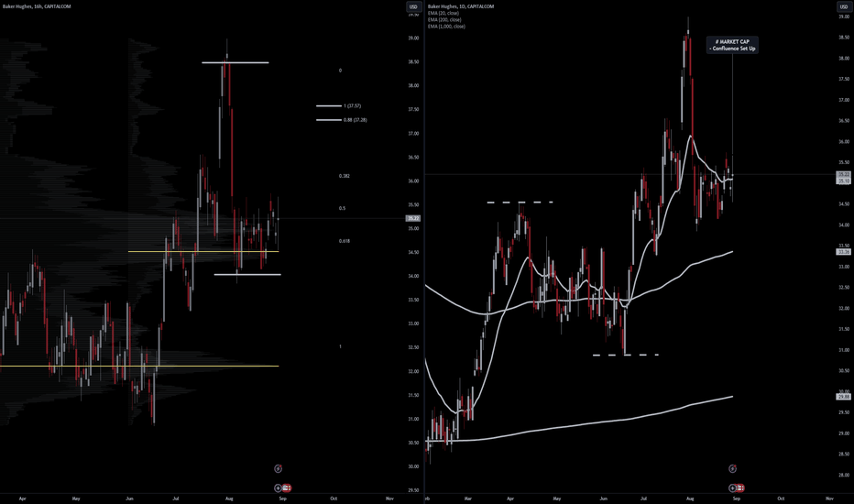Image resolution: width=854 pixels, height=504 pixels.
Task: Select upper yellow horizontal line on left chart
Action: tap(203, 251)
